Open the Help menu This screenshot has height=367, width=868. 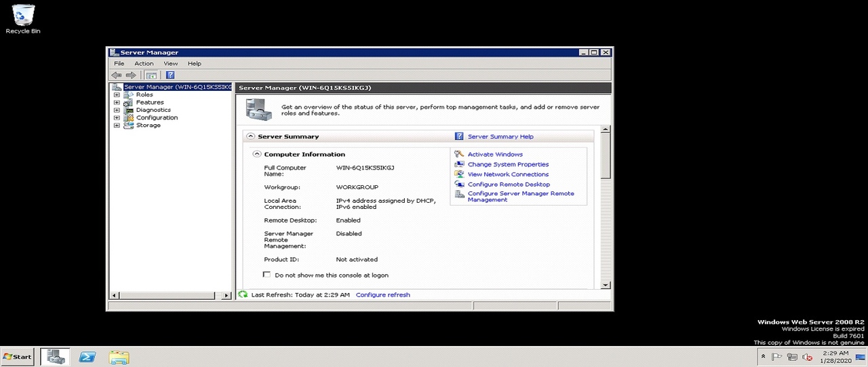[195, 64]
